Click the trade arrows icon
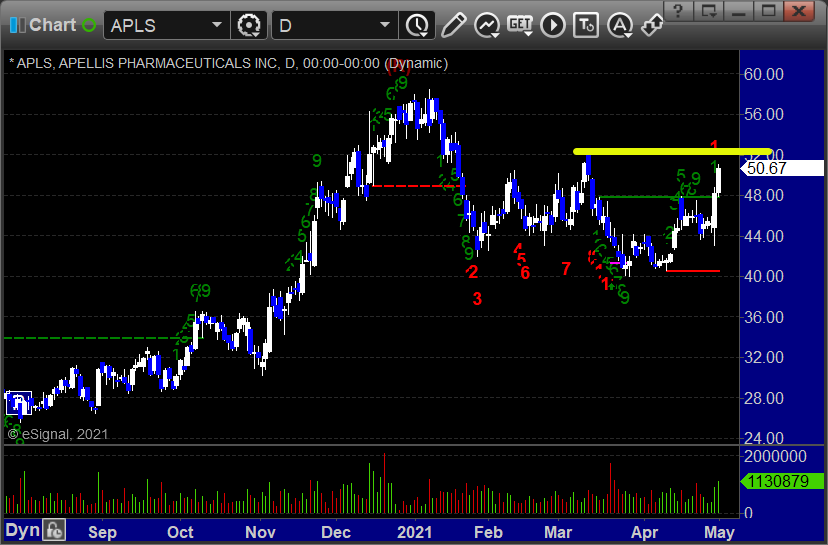 pyautogui.click(x=652, y=25)
